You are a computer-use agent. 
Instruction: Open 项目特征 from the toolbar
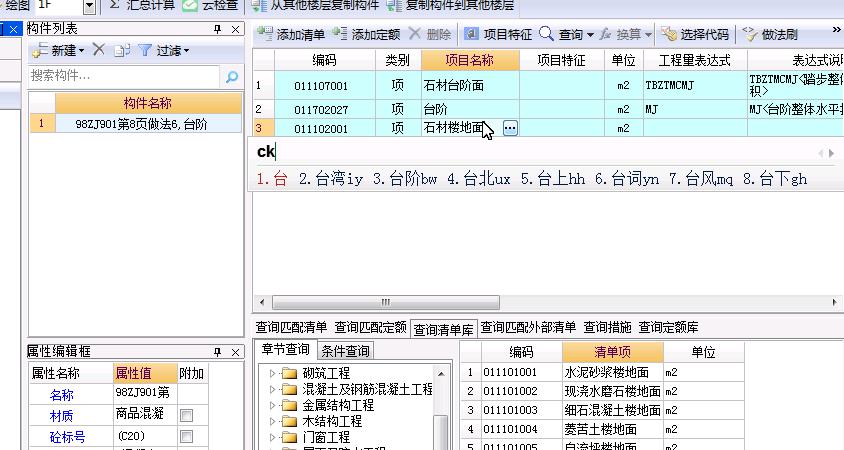pyautogui.click(x=472, y=34)
